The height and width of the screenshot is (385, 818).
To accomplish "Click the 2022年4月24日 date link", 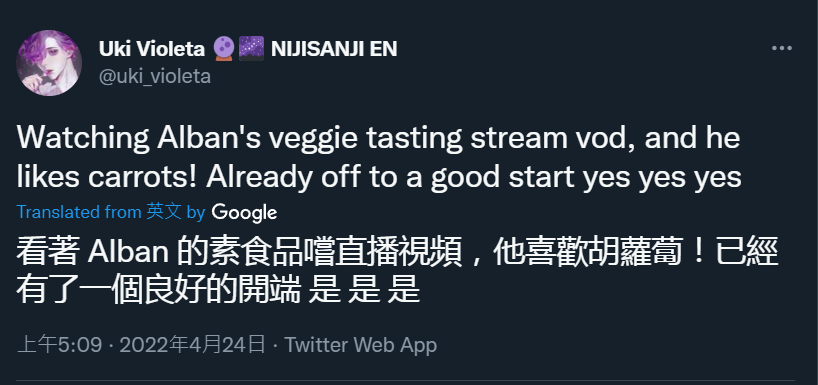I will click(x=193, y=345).
